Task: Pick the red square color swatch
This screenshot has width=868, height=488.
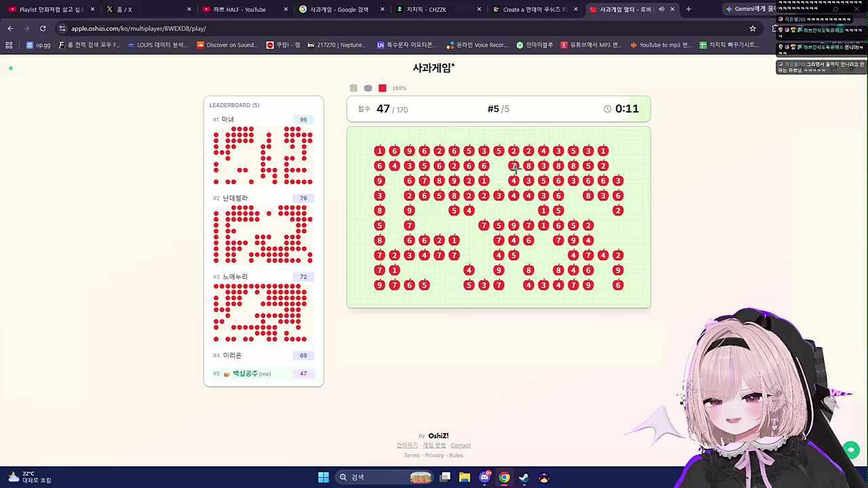Action: click(382, 88)
